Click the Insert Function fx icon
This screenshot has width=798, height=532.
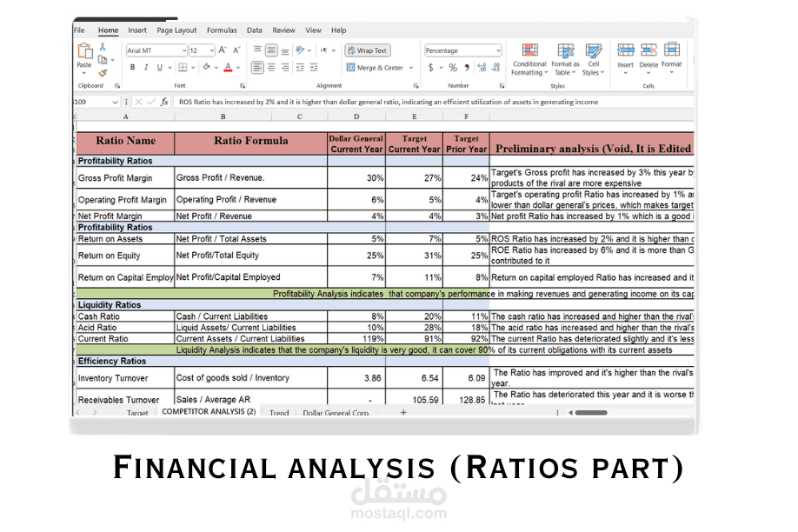click(x=164, y=102)
